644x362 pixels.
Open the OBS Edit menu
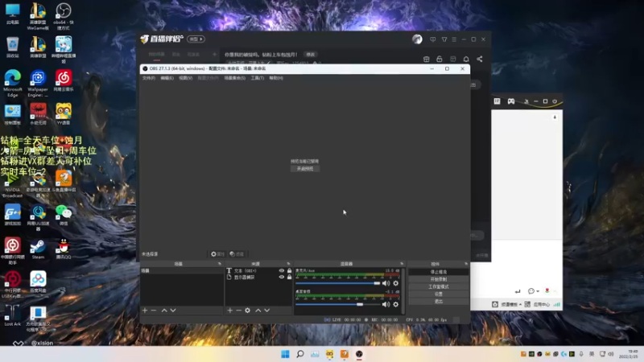click(167, 78)
